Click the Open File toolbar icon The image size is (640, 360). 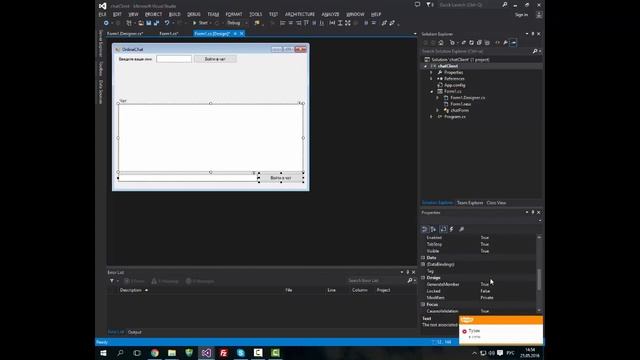click(x=141, y=23)
